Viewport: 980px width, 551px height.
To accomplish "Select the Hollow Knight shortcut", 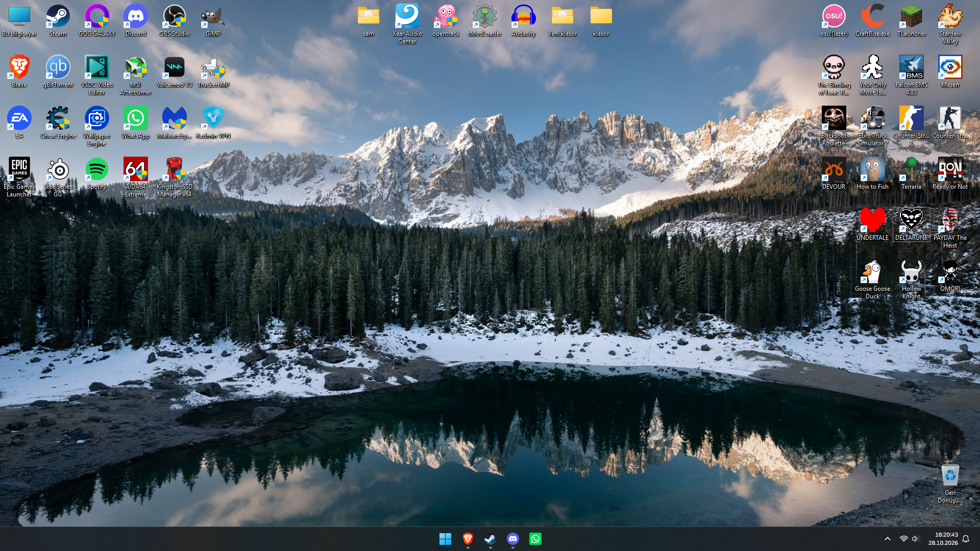I will (x=911, y=280).
